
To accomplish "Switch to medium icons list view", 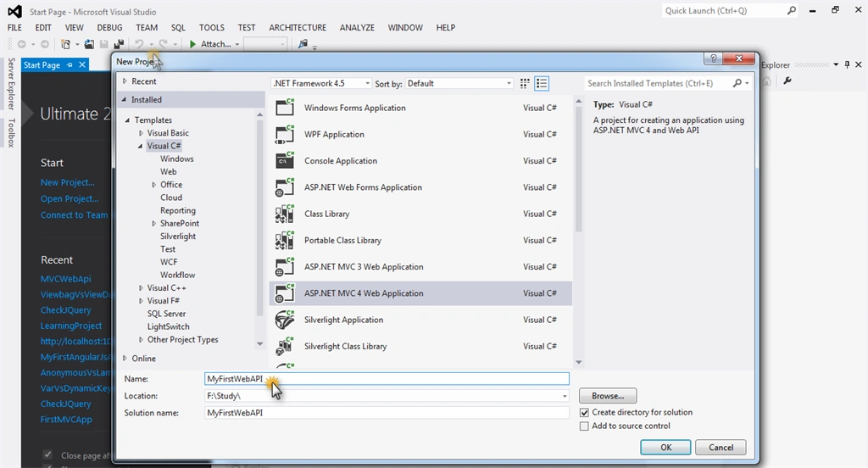I will click(x=542, y=84).
